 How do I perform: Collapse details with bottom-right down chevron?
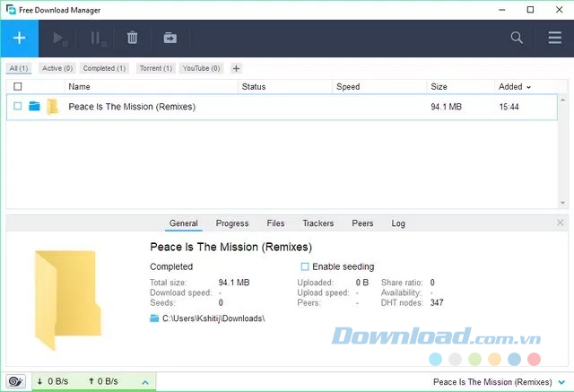(561, 382)
